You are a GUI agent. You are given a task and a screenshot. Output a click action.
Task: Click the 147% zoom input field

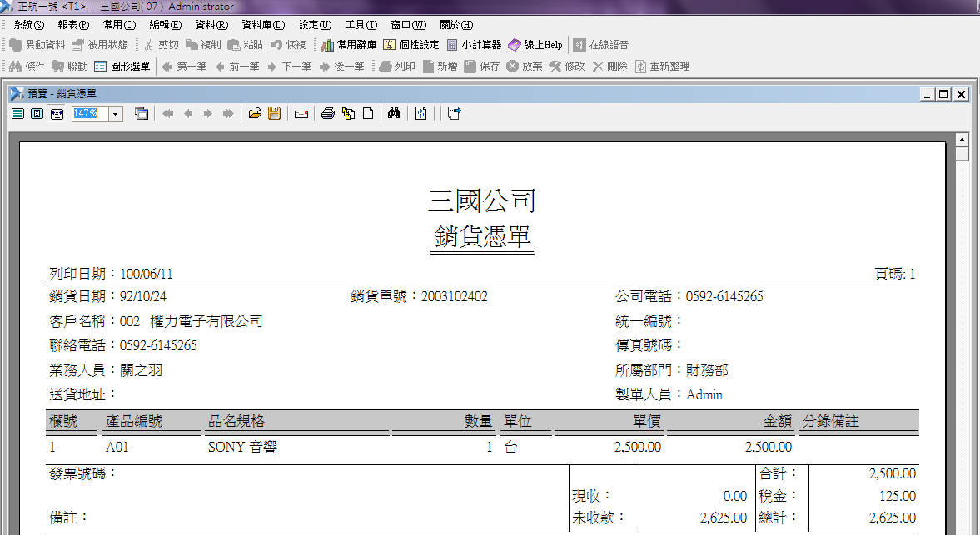(89, 113)
